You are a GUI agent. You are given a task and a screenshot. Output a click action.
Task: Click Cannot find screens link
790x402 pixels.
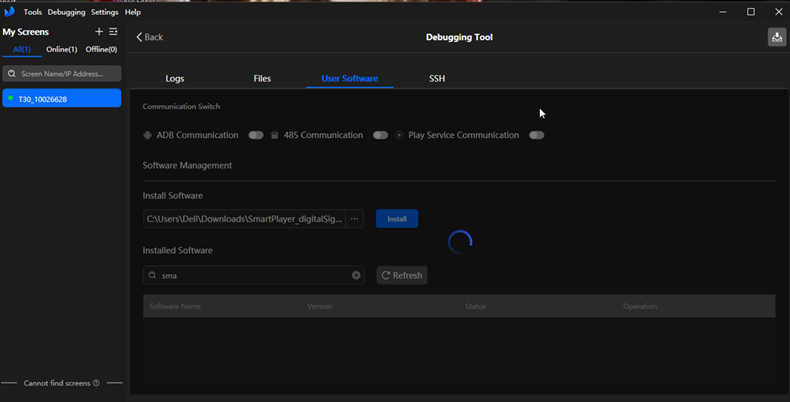pyautogui.click(x=57, y=383)
